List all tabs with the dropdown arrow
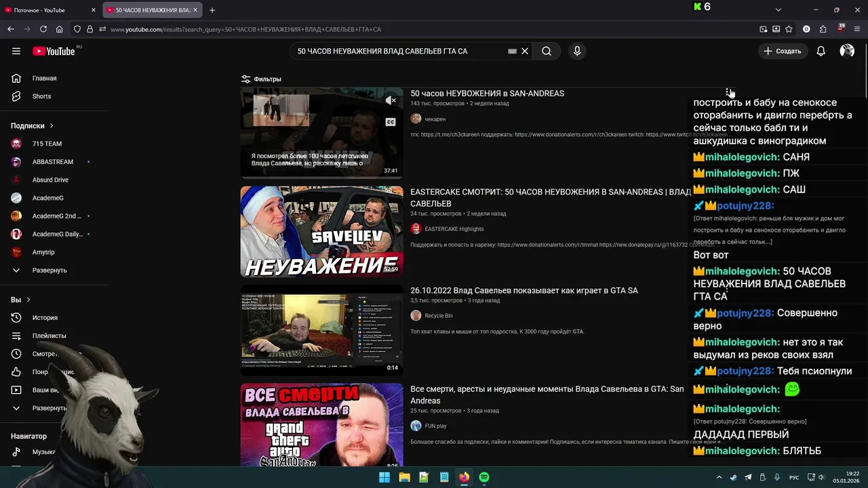 (x=778, y=10)
